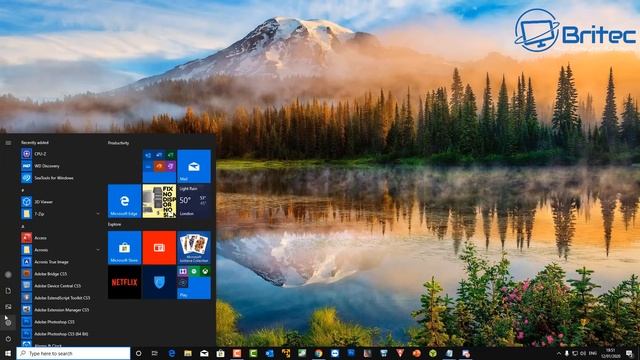The width and height of the screenshot is (640, 360).
Task: Open the Microsoft Store tile
Action: 124,248
